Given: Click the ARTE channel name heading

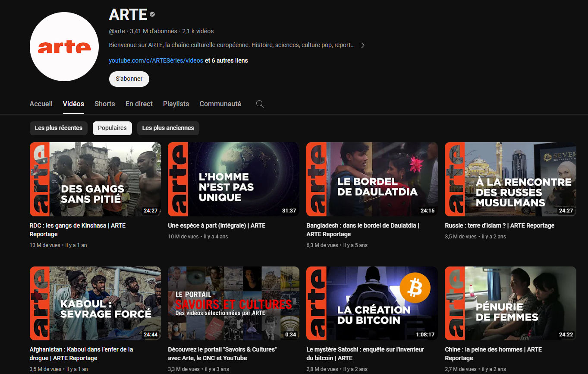Looking at the screenshot, I should (x=128, y=15).
